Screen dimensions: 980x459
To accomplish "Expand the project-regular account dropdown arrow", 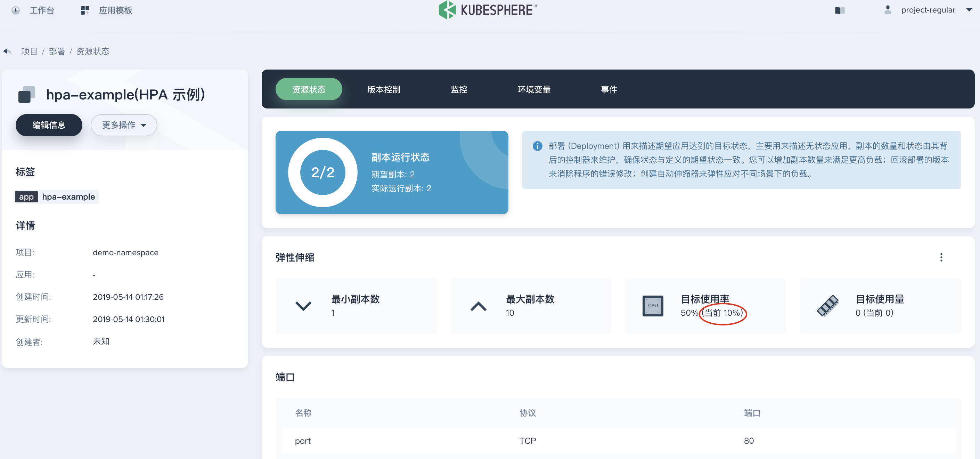I will point(969,10).
